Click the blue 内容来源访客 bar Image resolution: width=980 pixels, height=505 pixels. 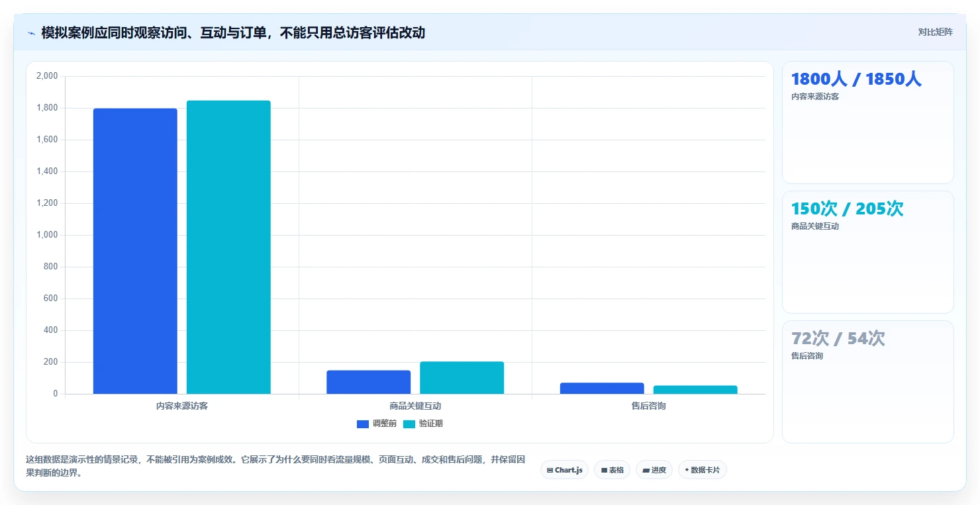[x=135, y=251]
